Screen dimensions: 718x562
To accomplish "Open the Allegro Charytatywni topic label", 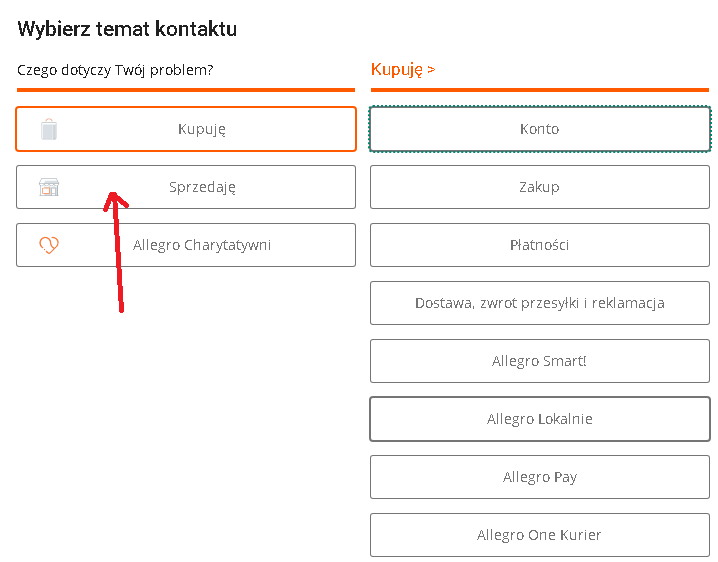I will coord(202,245).
